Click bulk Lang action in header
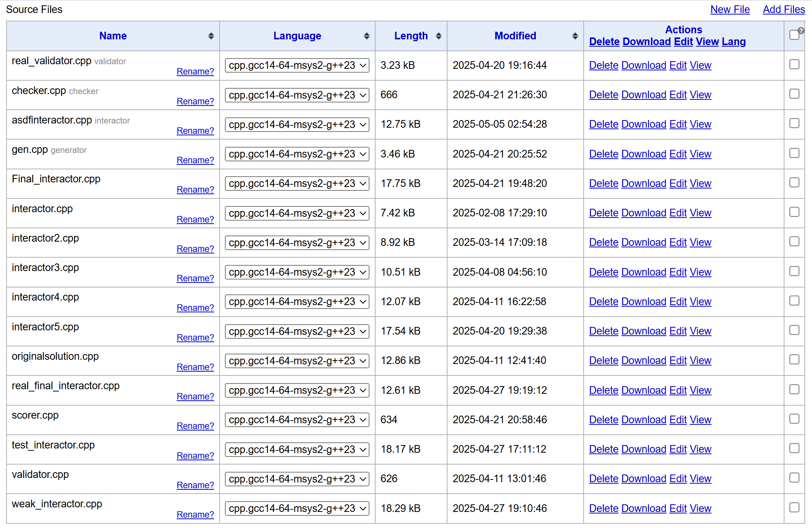812x528 pixels. (734, 42)
